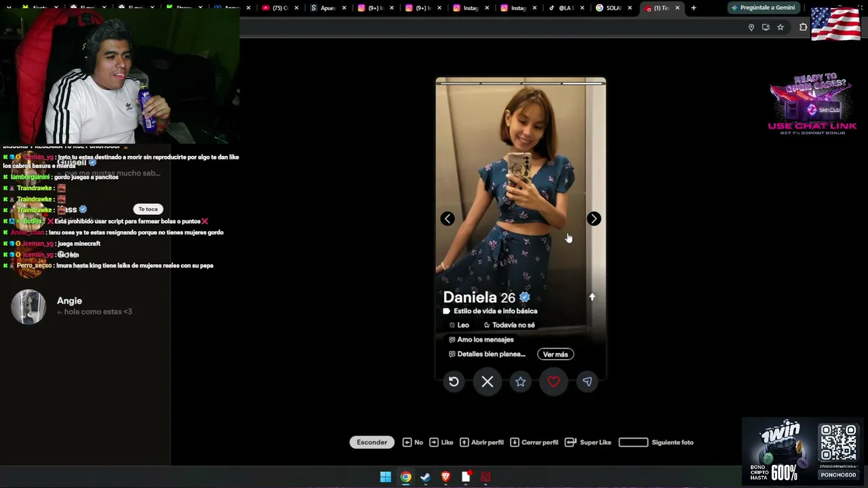Click the Ver más button
Image resolution: width=868 pixels, height=488 pixels.
pyautogui.click(x=555, y=354)
